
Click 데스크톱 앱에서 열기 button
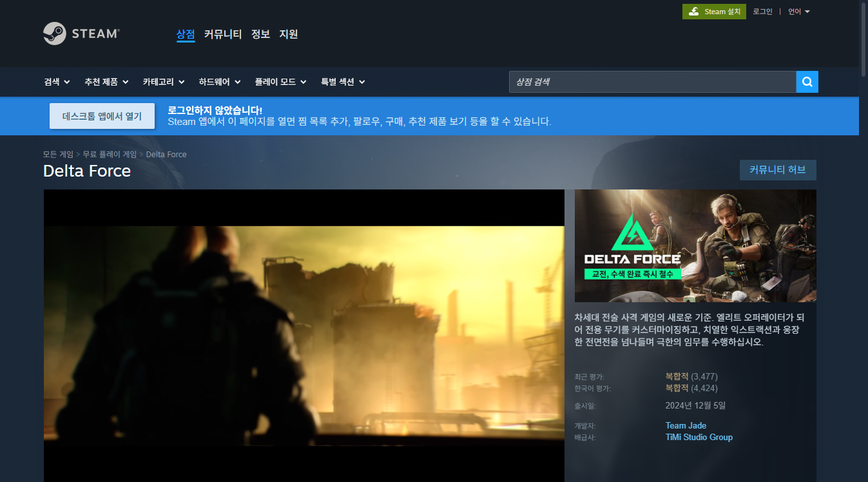click(x=102, y=116)
